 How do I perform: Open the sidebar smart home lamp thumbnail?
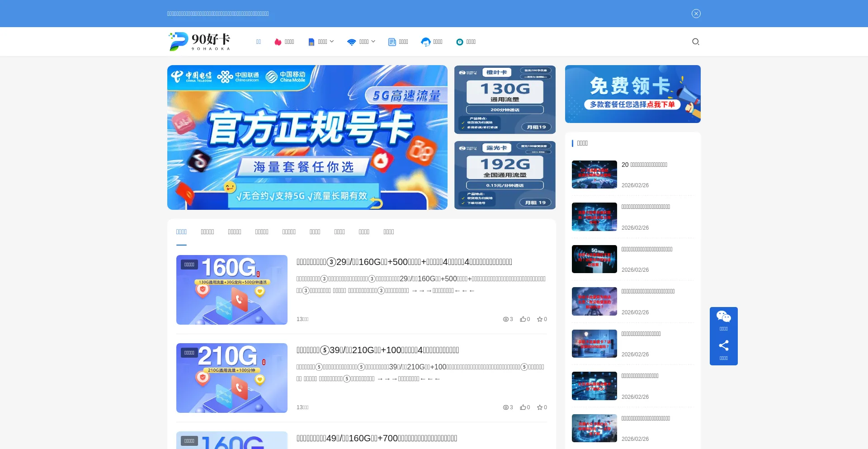594,344
